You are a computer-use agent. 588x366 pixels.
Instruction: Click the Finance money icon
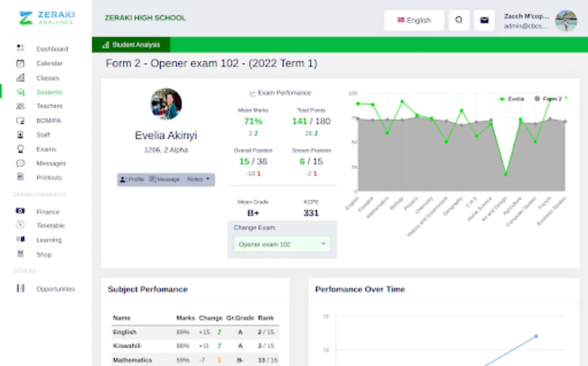[x=20, y=211]
